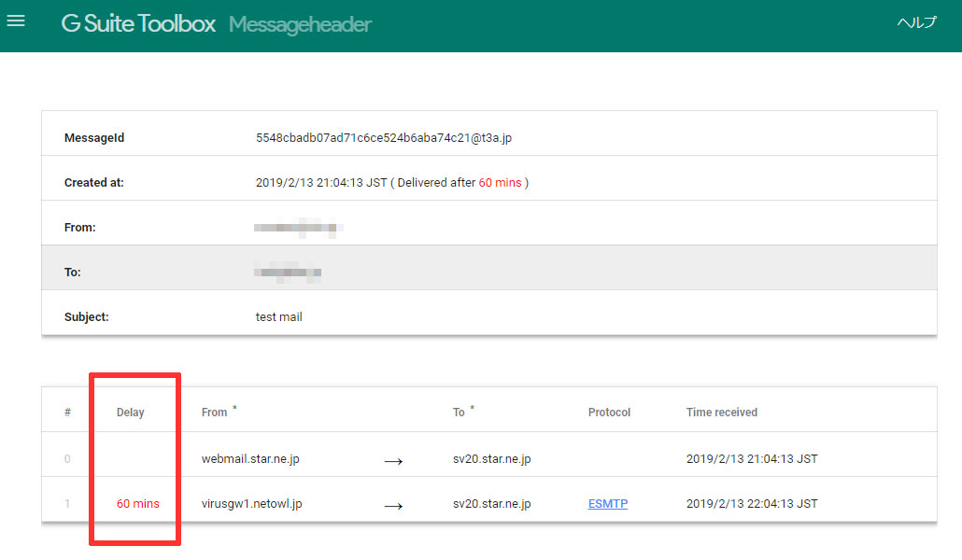Click the # column header
Screen dimensions: 962x560
point(67,413)
